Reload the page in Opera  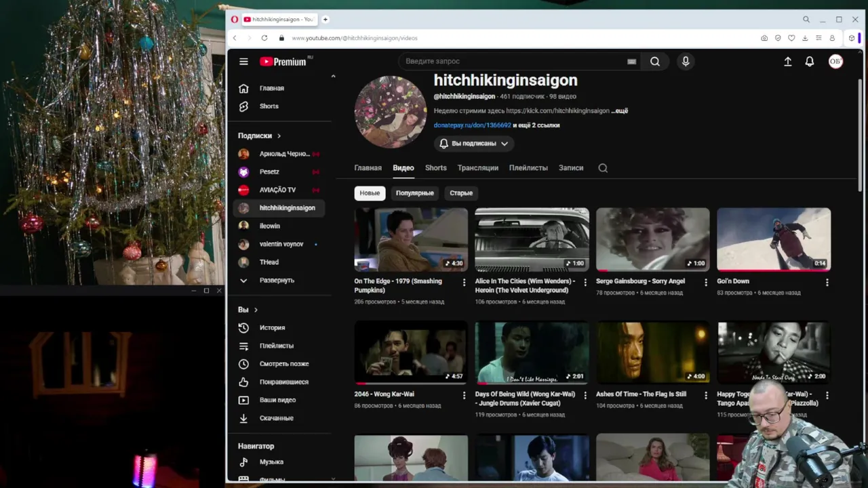[264, 38]
